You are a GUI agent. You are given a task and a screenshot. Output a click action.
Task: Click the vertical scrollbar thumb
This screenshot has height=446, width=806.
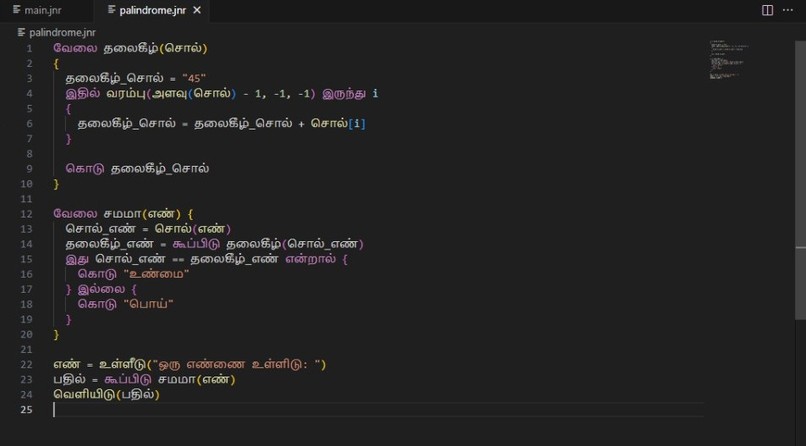point(800,180)
